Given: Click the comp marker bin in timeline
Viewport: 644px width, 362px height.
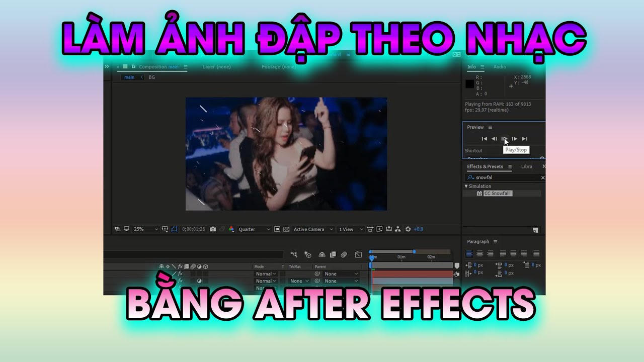Looking at the screenshot, I should pyautogui.click(x=457, y=265).
